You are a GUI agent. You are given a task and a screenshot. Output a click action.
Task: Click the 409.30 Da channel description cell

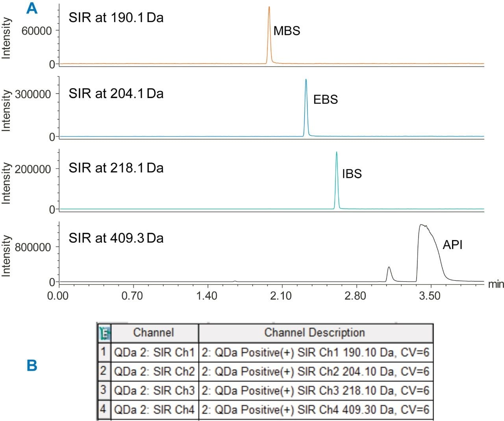315,410
